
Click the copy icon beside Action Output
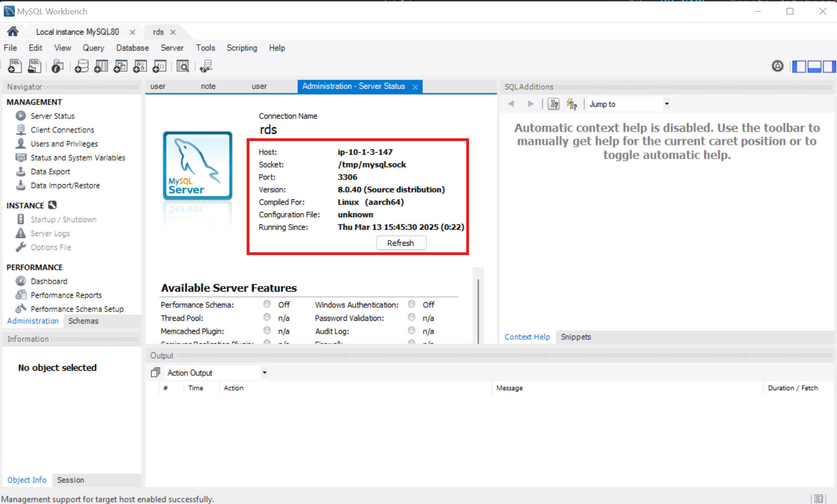[x=156, y=373]
